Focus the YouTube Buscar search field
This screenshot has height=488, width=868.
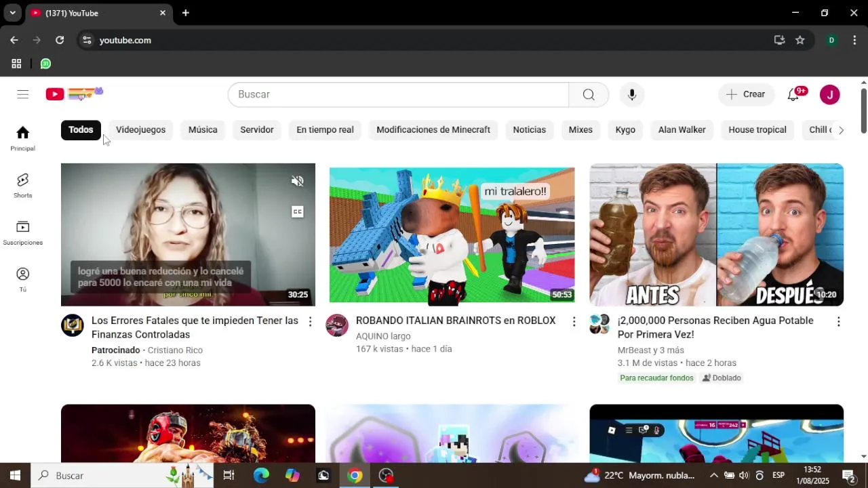pyautogui.click(x=398, y=94)
